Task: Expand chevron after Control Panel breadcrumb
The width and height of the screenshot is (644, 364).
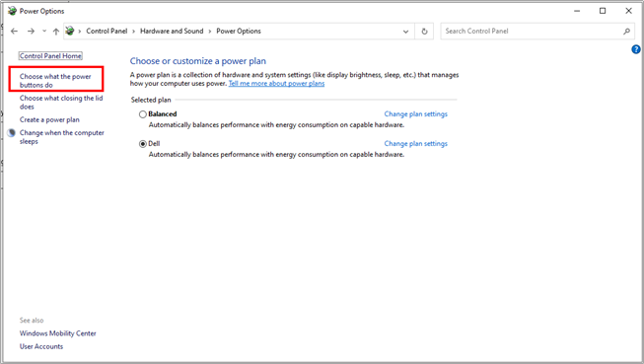Action: tap(133, 32)
